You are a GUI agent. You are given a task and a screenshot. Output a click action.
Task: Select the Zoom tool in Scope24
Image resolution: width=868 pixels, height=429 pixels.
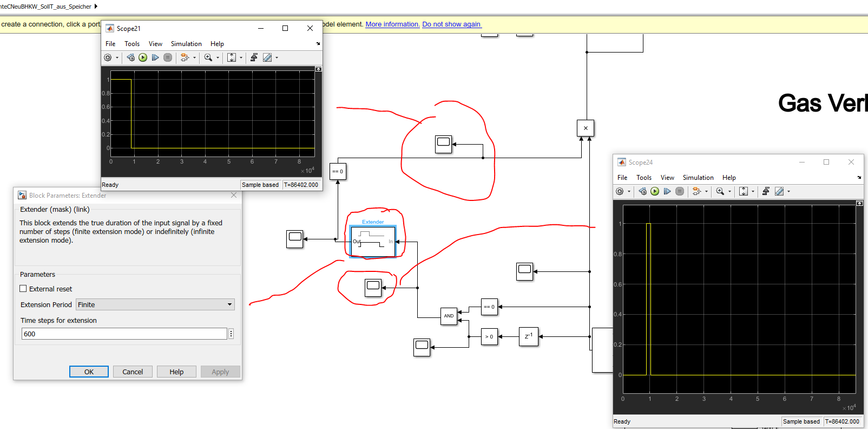click(720, 191)
